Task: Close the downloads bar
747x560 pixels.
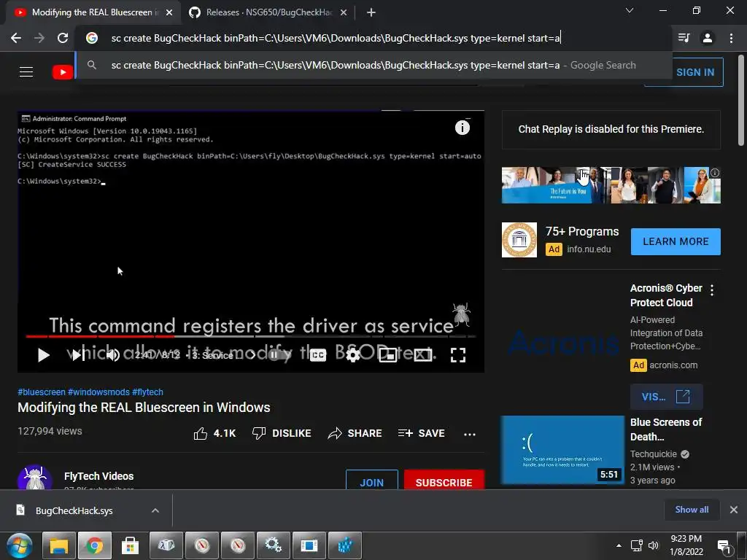Action: point(734,510)
